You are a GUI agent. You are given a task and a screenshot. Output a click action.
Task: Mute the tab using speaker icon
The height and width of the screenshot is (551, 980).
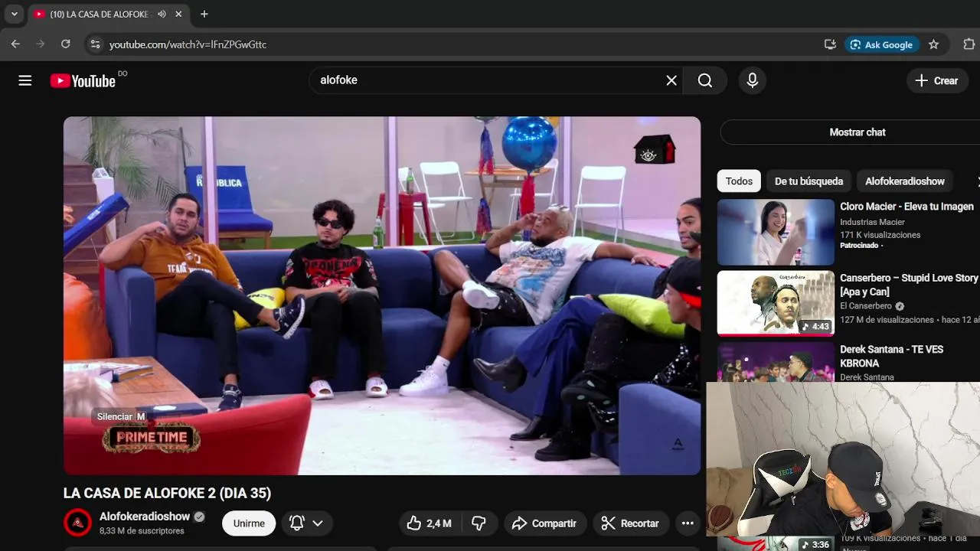[162, 14]
